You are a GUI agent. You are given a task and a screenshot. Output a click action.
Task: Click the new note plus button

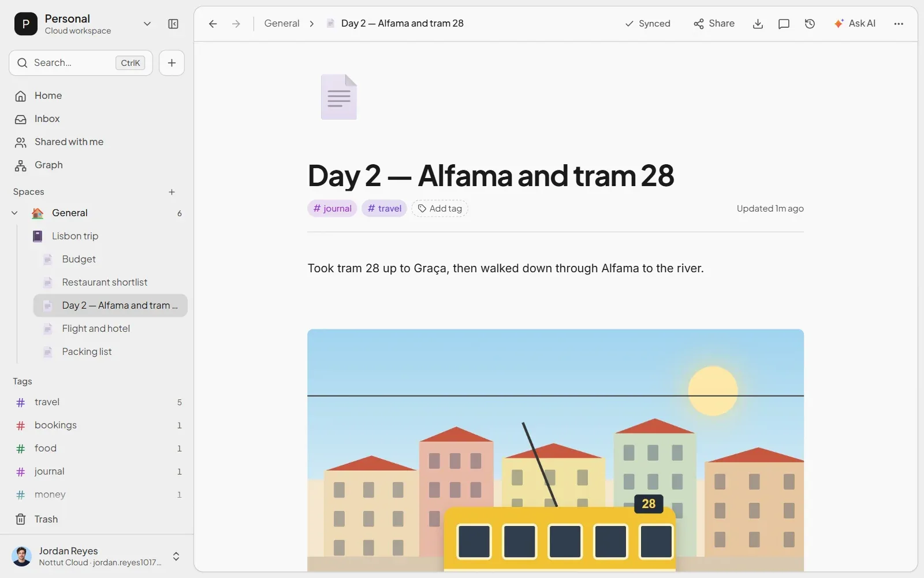click(x=172, y=63)
